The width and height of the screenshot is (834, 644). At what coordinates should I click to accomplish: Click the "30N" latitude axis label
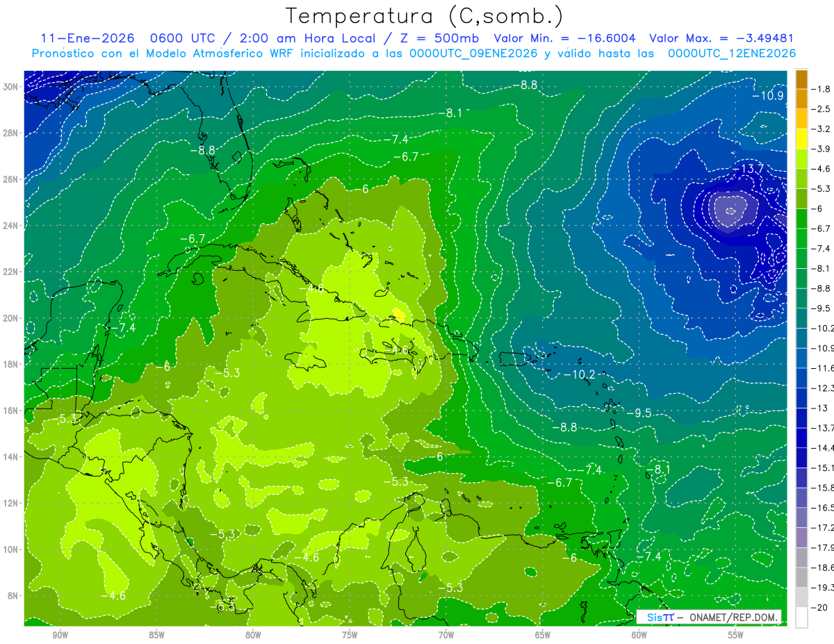[10, 87]
